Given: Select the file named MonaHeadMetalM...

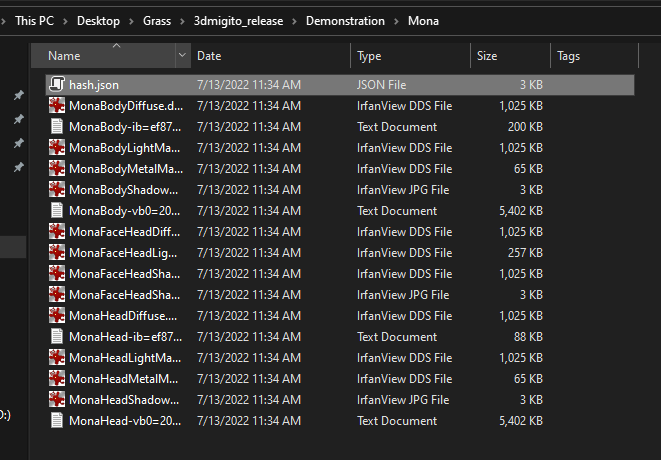Looking at the screenshot, I should pyautogui.click(x=124, y=379).
